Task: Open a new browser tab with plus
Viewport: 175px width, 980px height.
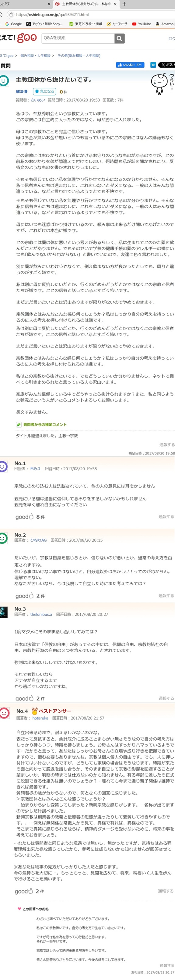Action: click(x=124, y=4)
